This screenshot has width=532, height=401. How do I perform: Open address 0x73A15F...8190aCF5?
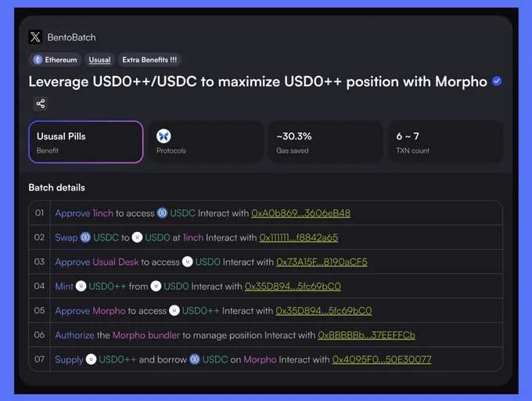[322, 262]
